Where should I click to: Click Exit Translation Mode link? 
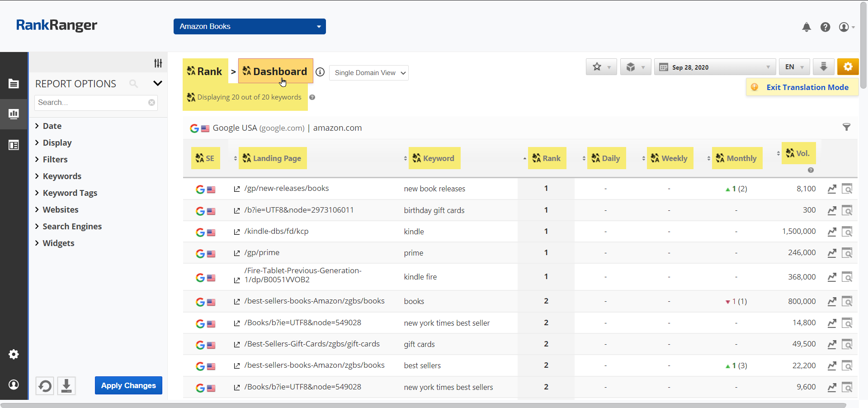click(x=807, y=87)
